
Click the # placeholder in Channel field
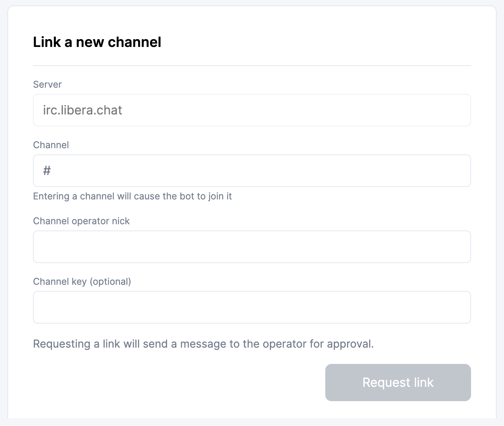click(x=47, y=171)
